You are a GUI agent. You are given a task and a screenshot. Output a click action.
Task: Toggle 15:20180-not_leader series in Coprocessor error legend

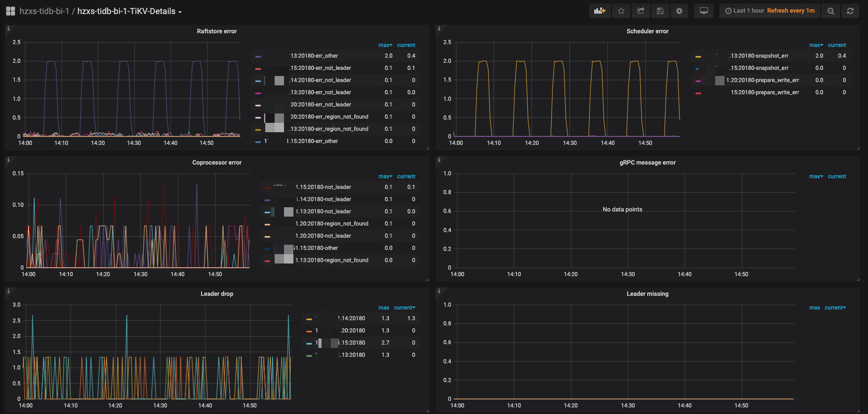point(323,187)
